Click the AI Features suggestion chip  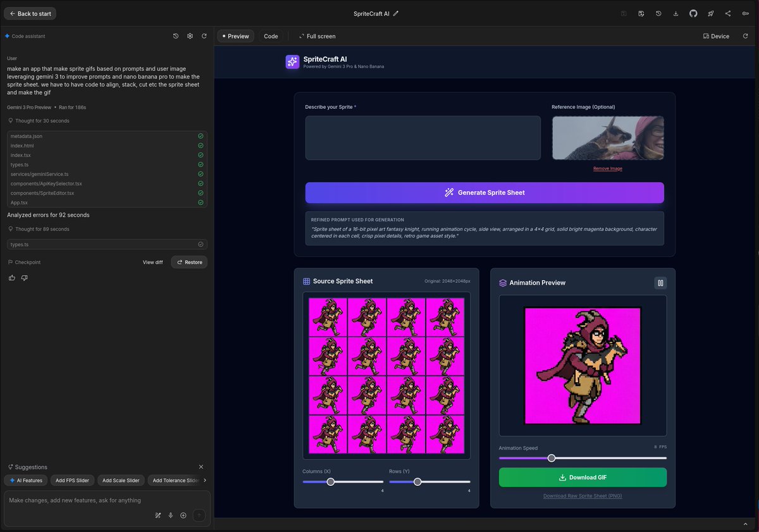click(x=26, y=481)
